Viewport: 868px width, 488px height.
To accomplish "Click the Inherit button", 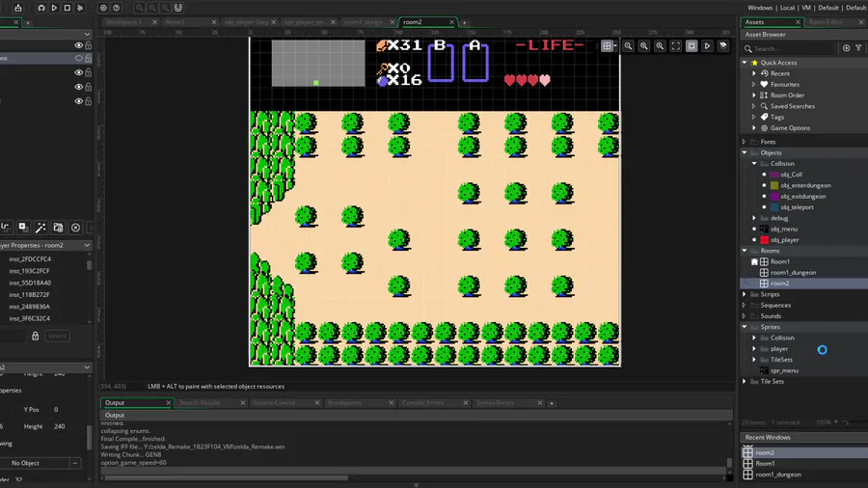I will click(57, 336).
